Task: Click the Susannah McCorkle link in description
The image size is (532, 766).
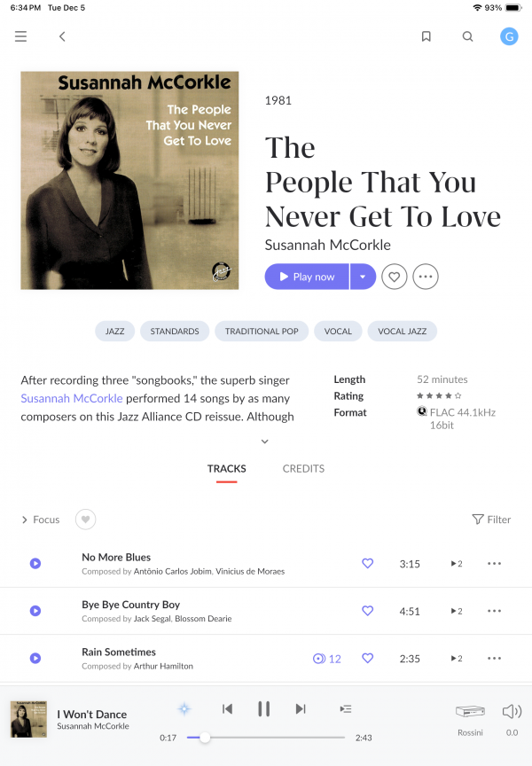Action: click(x=72, y=399)
